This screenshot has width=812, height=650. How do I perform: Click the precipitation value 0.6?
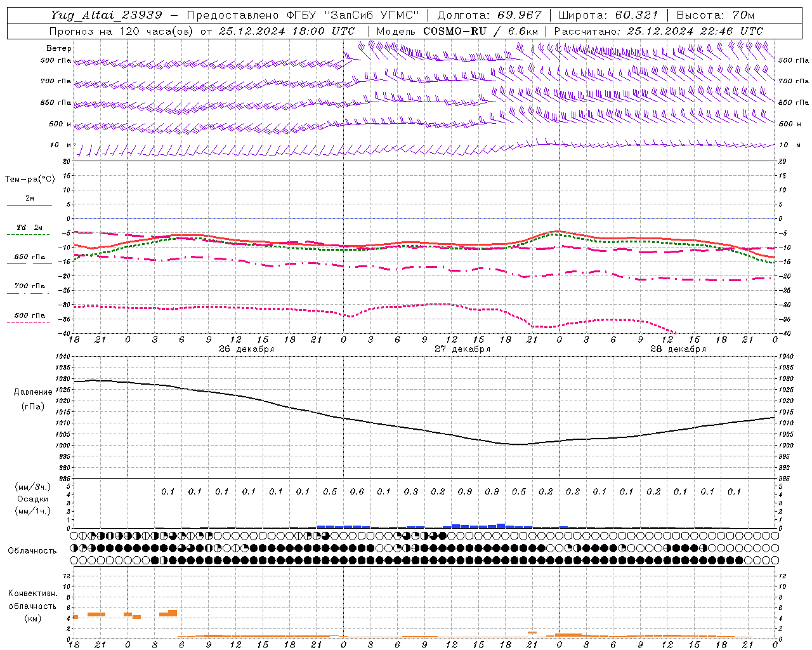pyautogui.click(x=357, y=491)
